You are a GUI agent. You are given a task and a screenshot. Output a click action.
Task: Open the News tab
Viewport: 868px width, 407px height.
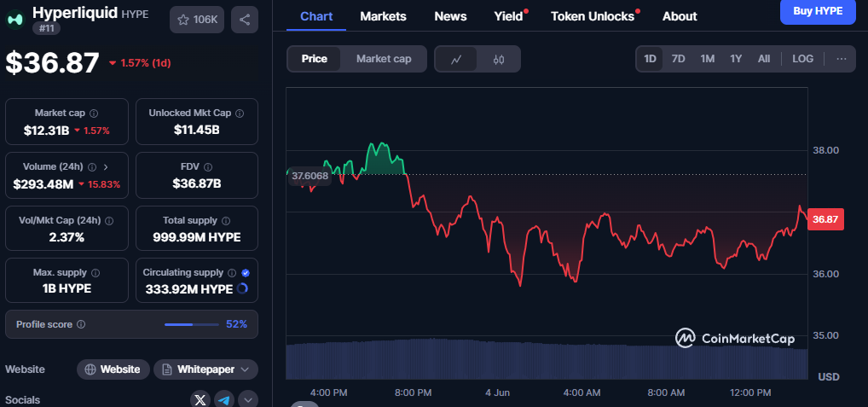pos(450,16)
